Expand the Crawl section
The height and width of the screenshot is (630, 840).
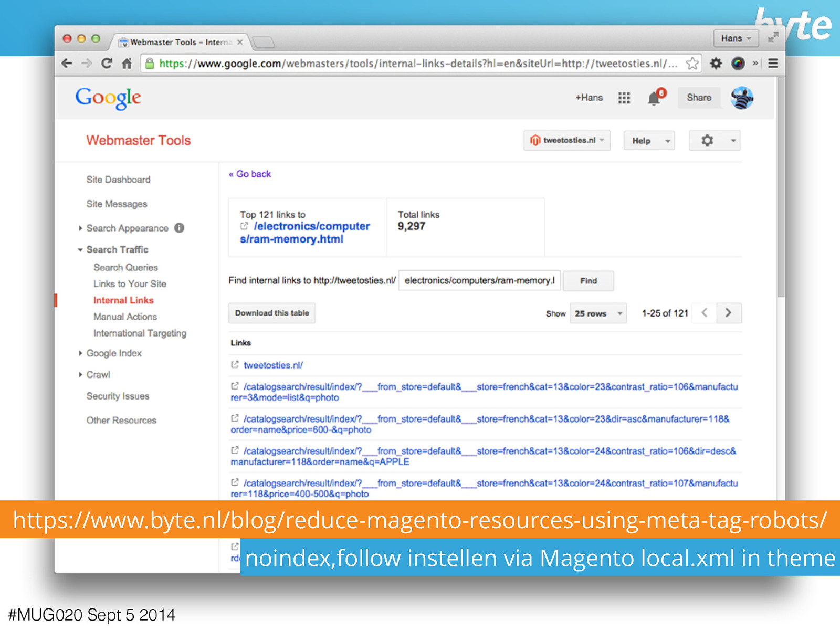pyautogui.click(x=80, y=375)
